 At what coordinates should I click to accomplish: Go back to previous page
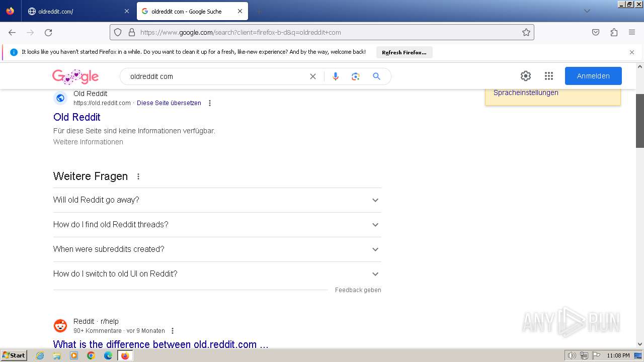(x=12, y=32)
